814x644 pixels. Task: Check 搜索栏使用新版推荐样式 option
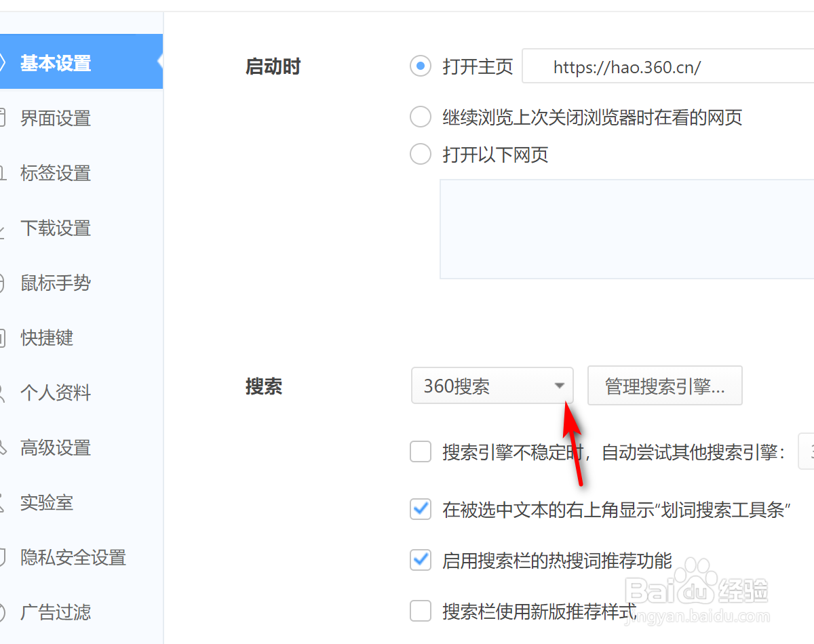(421, 611)
